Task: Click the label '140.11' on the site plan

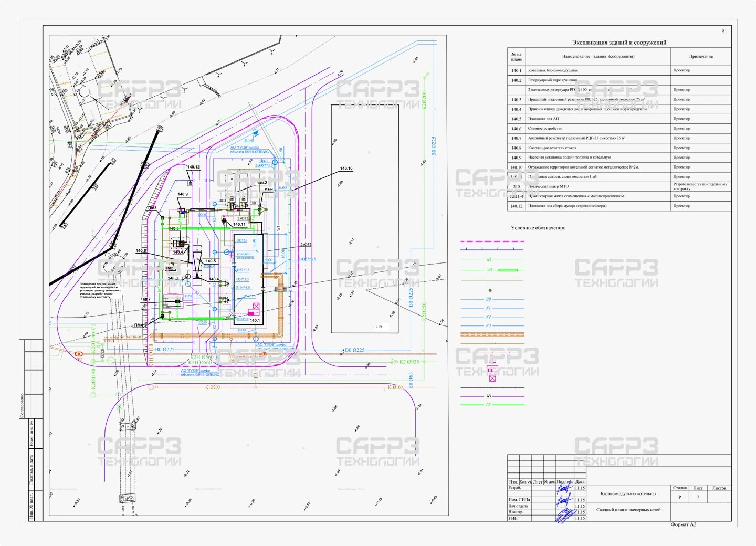Action: (x=239, y=224)
